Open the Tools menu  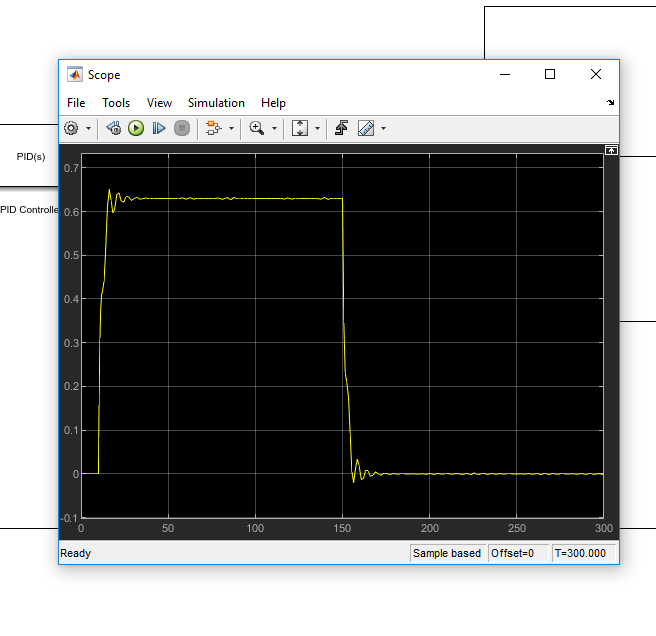[x=116, y=103]
